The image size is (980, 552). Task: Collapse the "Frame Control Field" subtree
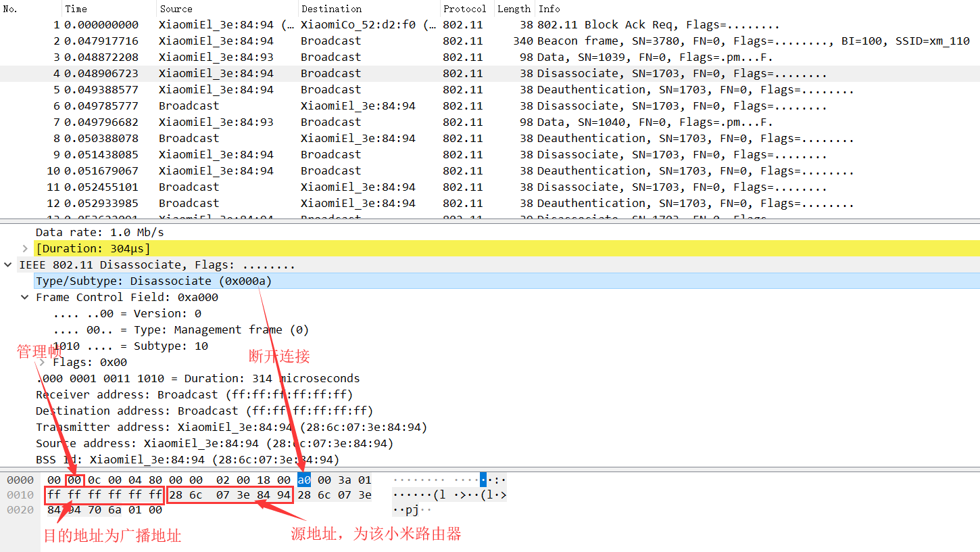25,297
